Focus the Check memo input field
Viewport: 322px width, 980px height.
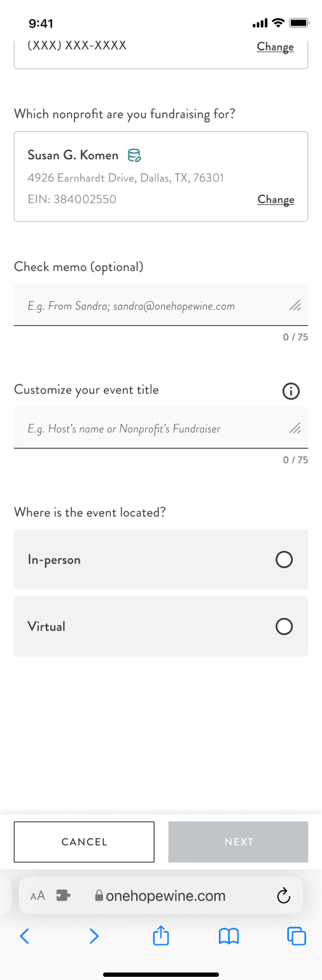point(161,305)
